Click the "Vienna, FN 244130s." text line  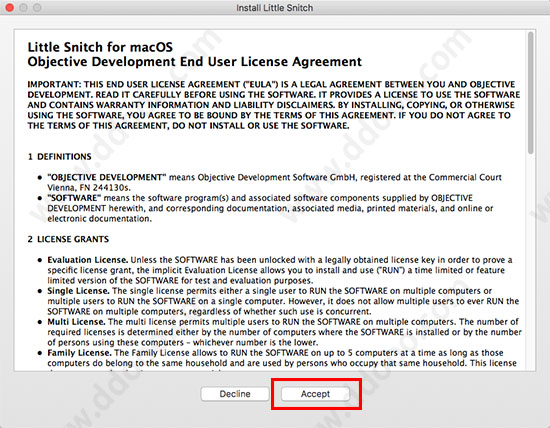point(89,187)
